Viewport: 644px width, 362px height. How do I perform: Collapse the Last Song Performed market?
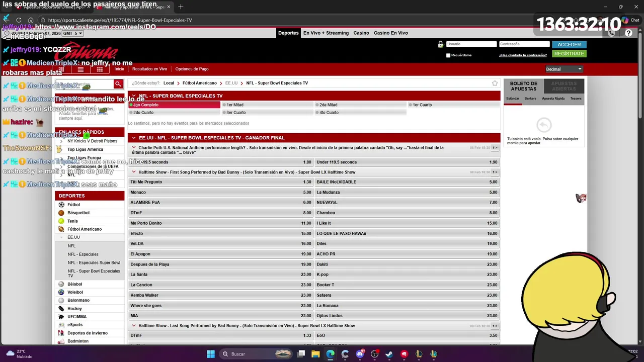click(x=134, y=325)
